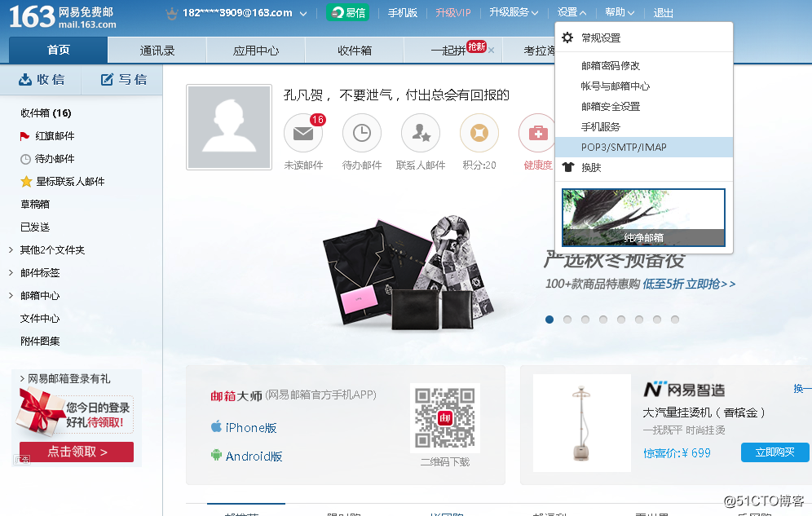Open 草稿箱 drafts folder
812x516 pixels.
click(35, 205)
